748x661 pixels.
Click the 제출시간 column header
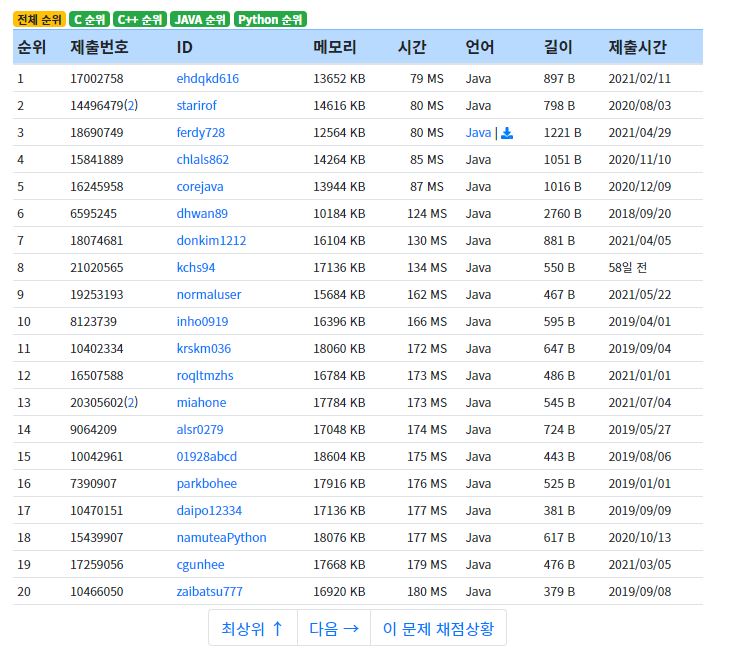pyautogui.click(x=637, y=47)
